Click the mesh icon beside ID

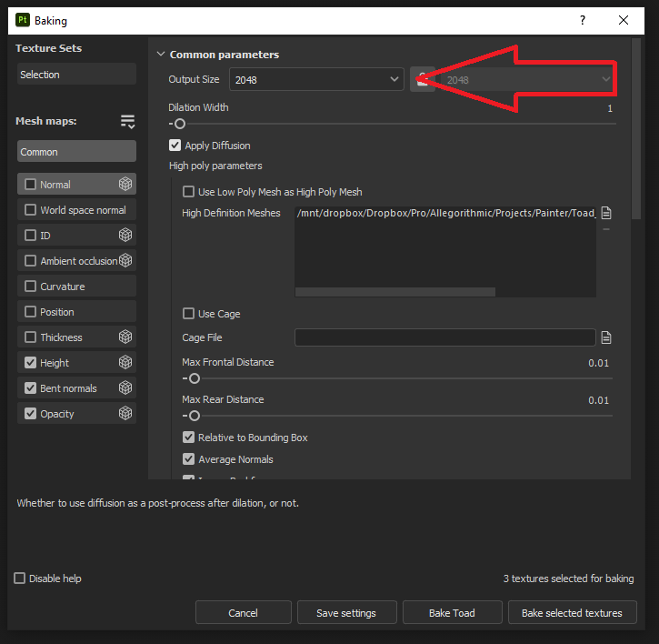pyautogui.click(x=125, y=236)
